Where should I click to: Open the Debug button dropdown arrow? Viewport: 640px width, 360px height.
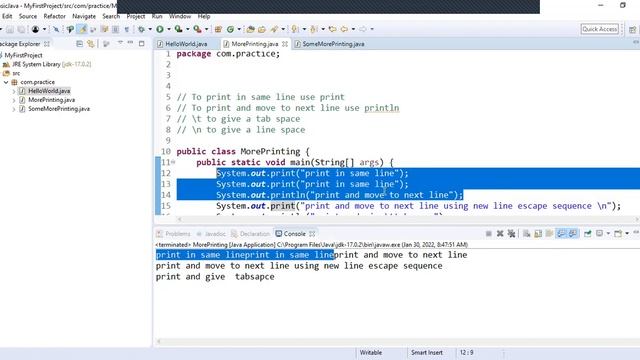click(x=150, y=29)
